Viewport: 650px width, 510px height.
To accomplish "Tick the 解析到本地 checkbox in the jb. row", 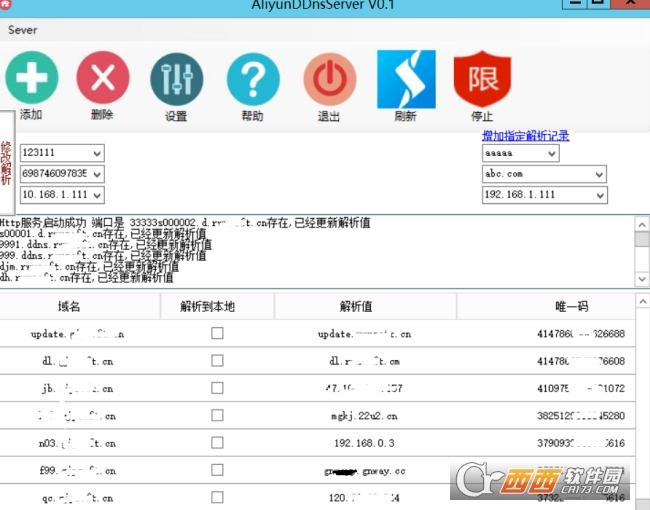I will [217, 388].
